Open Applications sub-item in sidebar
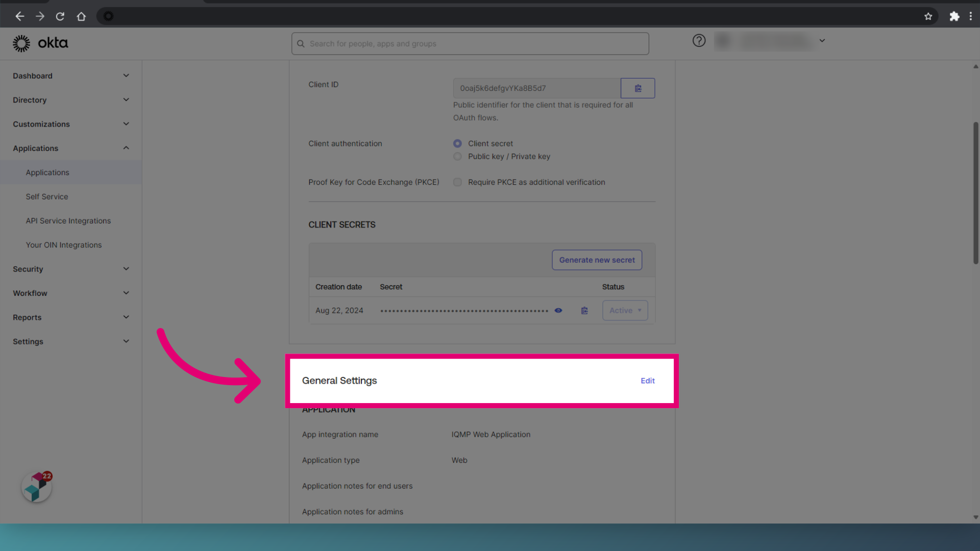Screen dimensions: 980x551 (x=71, y=172)
